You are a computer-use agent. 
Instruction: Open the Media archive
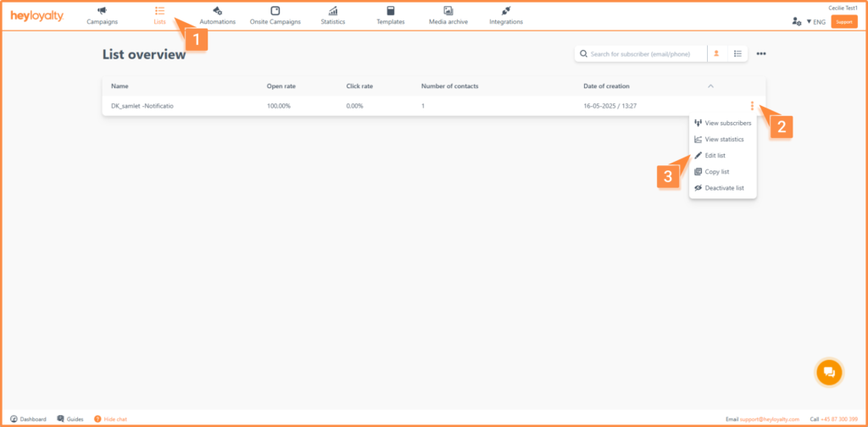coord(448,15)
